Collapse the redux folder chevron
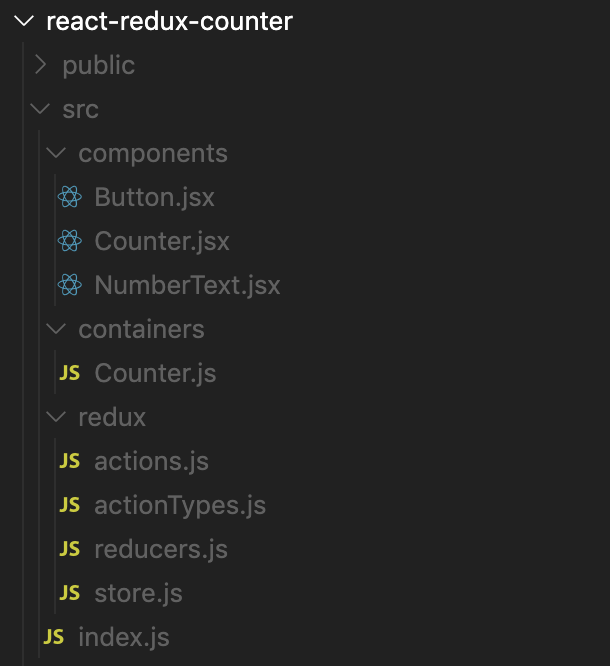The image size is (610, 666). [56, 418]
